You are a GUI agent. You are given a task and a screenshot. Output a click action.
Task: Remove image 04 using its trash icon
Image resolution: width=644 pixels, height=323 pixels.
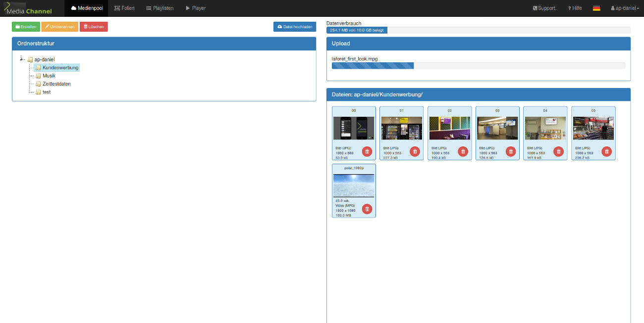[558, 151]
